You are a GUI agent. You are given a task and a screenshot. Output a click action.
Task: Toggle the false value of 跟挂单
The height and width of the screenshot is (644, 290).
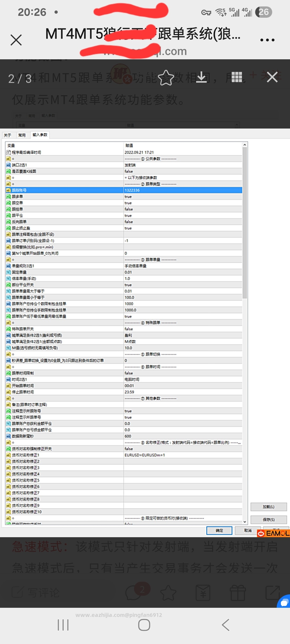183,209
